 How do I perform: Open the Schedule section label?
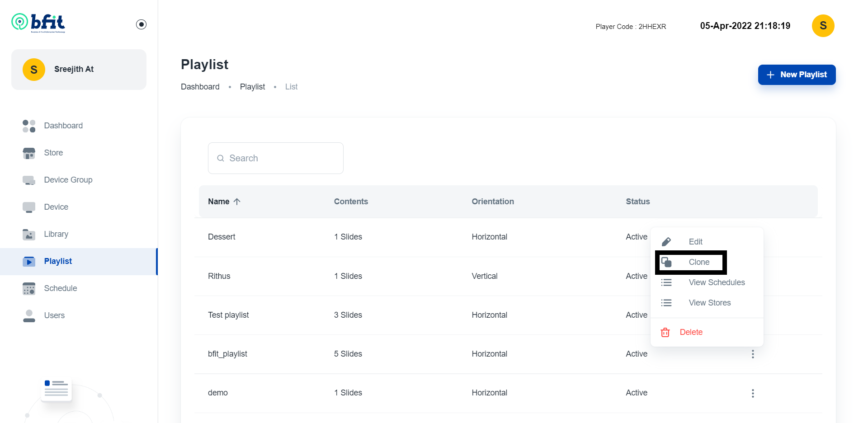click(61, 288)
